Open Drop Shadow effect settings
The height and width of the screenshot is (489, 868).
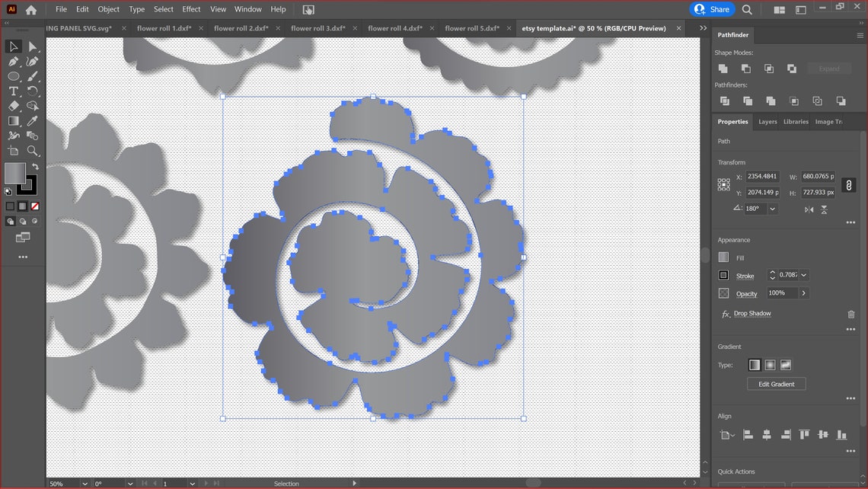tap(752, 313)
